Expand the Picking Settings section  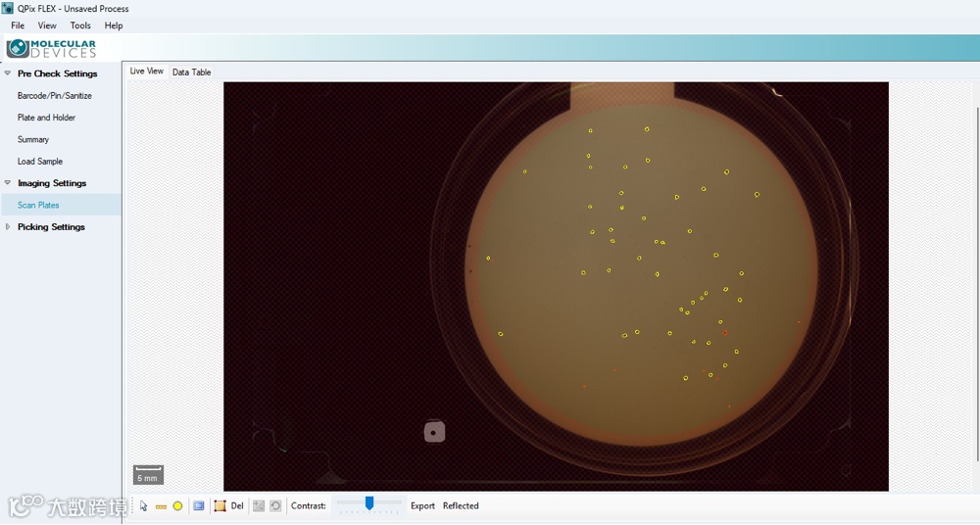(x=8, y=227)
